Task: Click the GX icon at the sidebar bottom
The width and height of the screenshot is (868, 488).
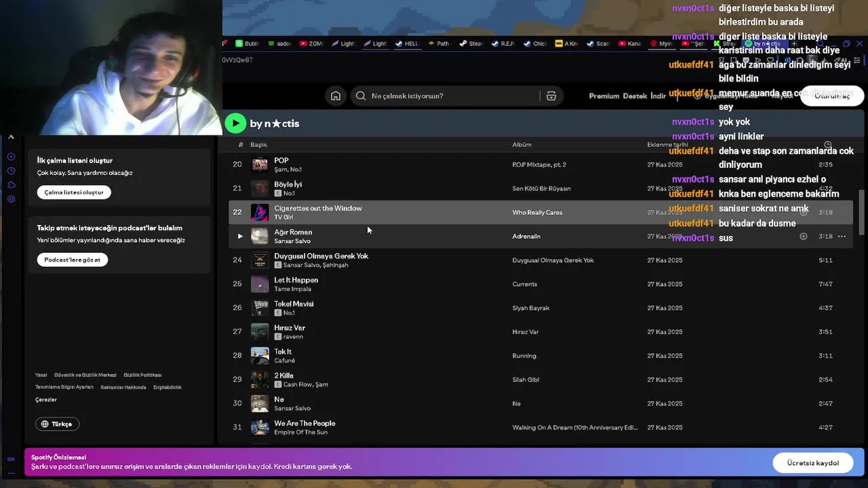Action: 11,459
